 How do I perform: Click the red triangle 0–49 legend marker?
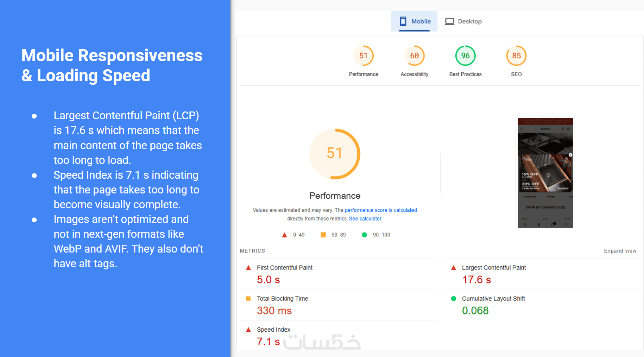pos(284,235)
